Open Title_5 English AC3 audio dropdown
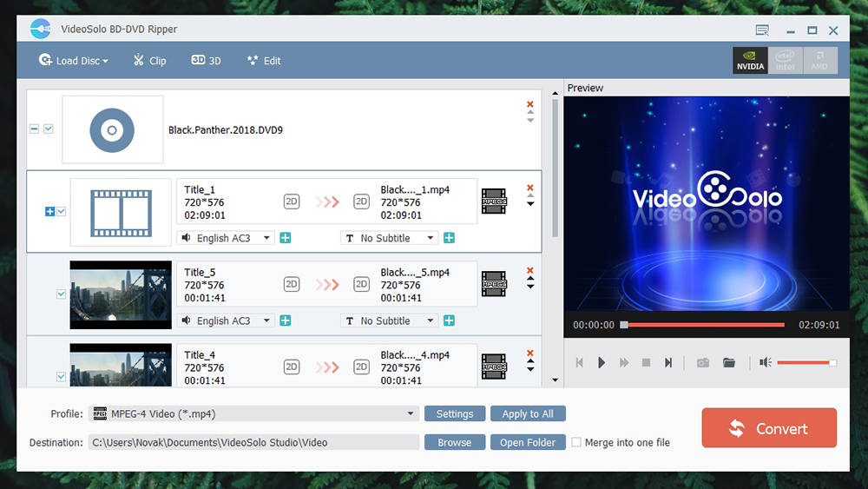The height and width of the screenshot is (489, 868). point(226,320)
